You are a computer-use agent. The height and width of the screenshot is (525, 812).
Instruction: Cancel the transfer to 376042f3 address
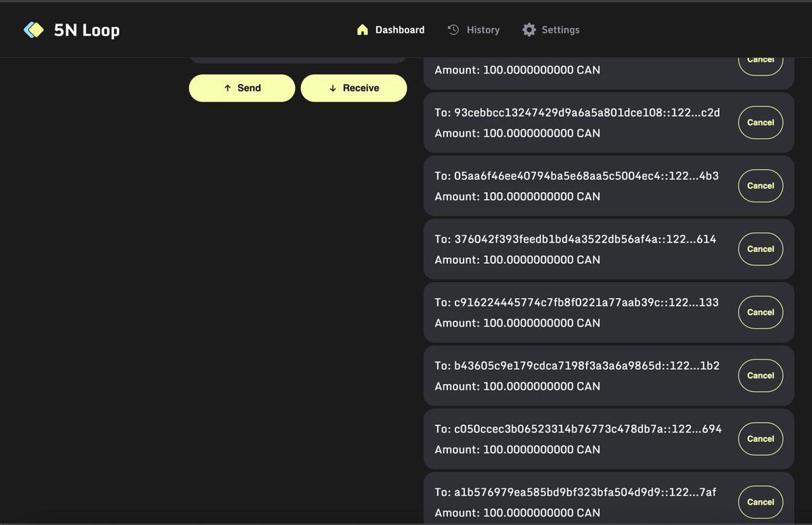pos(761,249)
